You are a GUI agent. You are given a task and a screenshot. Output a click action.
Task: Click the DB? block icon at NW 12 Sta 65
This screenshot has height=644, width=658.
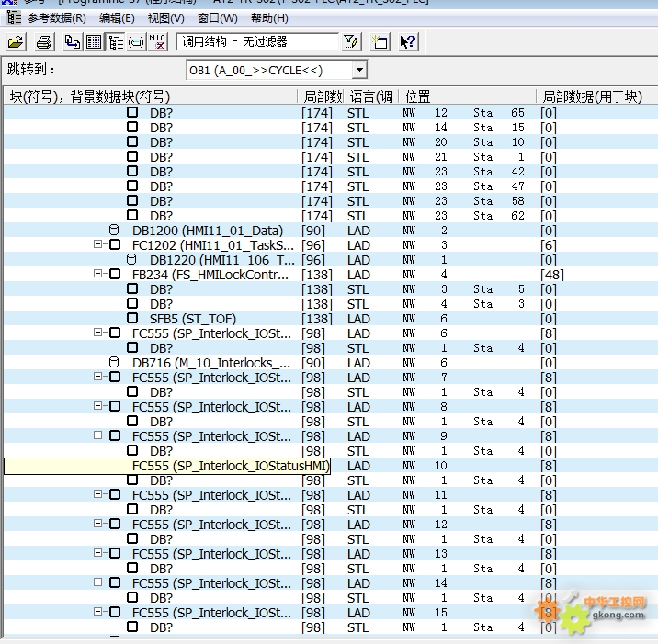tap(132, 112)
